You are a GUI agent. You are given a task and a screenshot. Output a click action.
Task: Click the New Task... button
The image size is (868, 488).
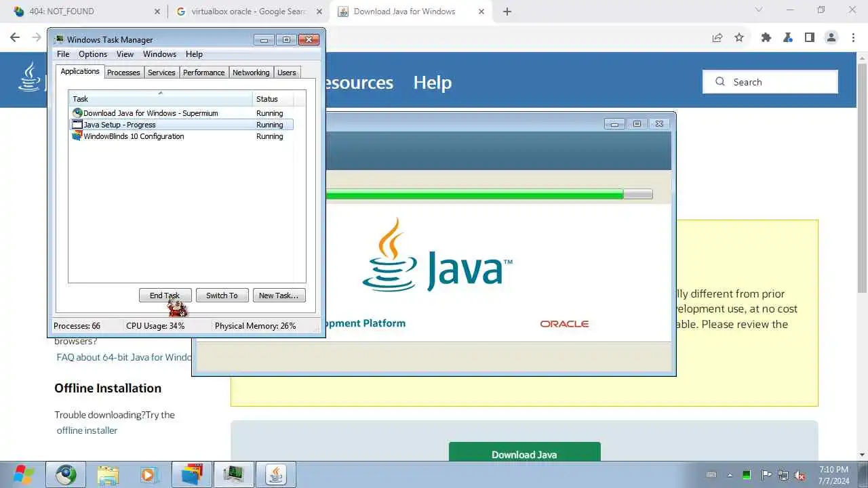[x=279, y=296]
